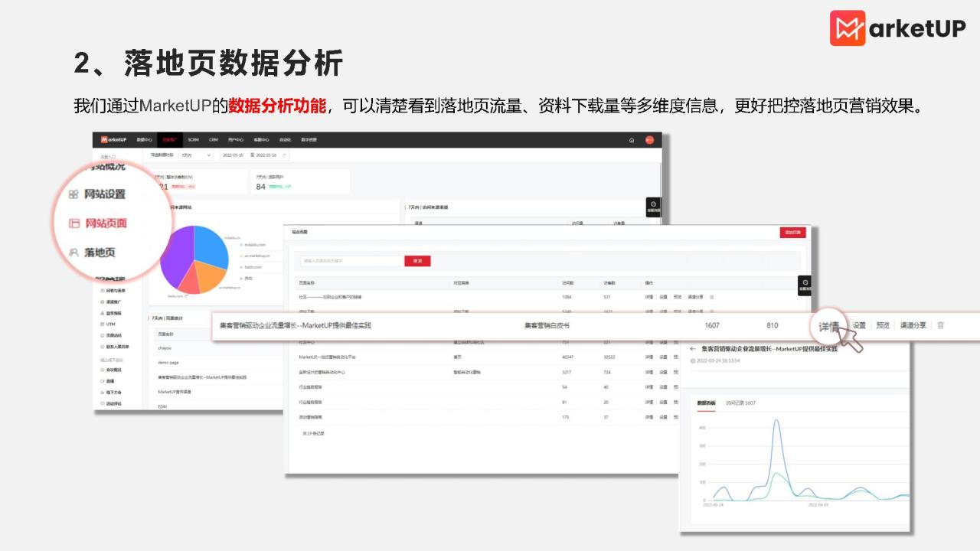Open the 7天内 time range dropdown

click(x=195, y=155)
